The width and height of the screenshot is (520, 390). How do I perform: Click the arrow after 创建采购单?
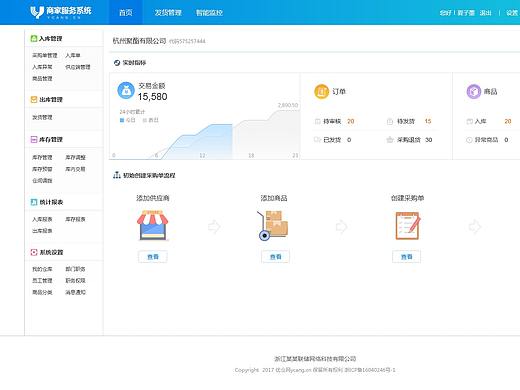pos(475,227)
